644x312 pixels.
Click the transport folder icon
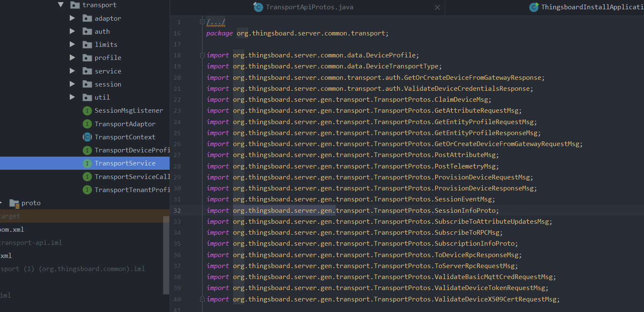75,5
